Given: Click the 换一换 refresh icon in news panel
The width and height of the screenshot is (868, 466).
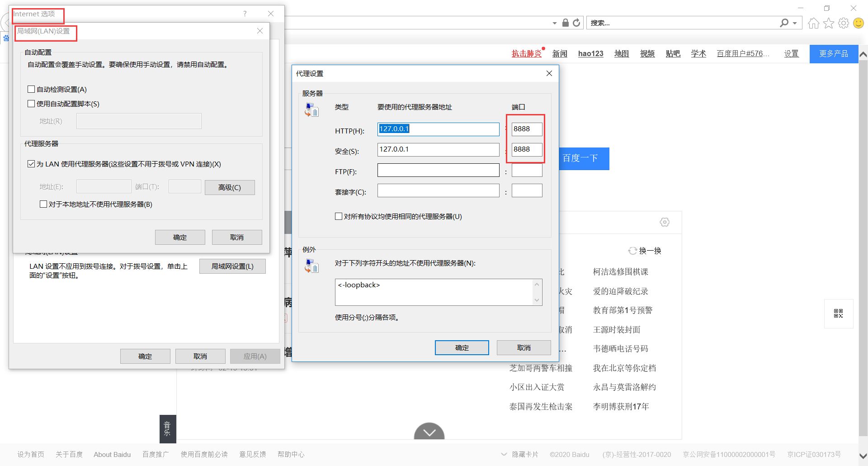Looking at the screenshot, I should [632, 251].
